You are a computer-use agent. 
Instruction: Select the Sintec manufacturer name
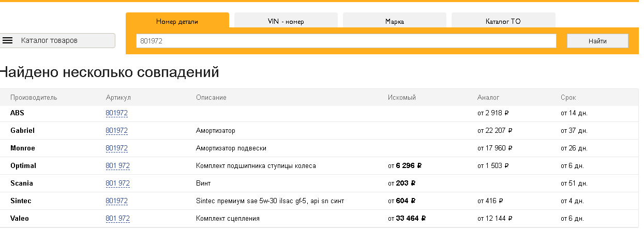(x=20, y=201)
